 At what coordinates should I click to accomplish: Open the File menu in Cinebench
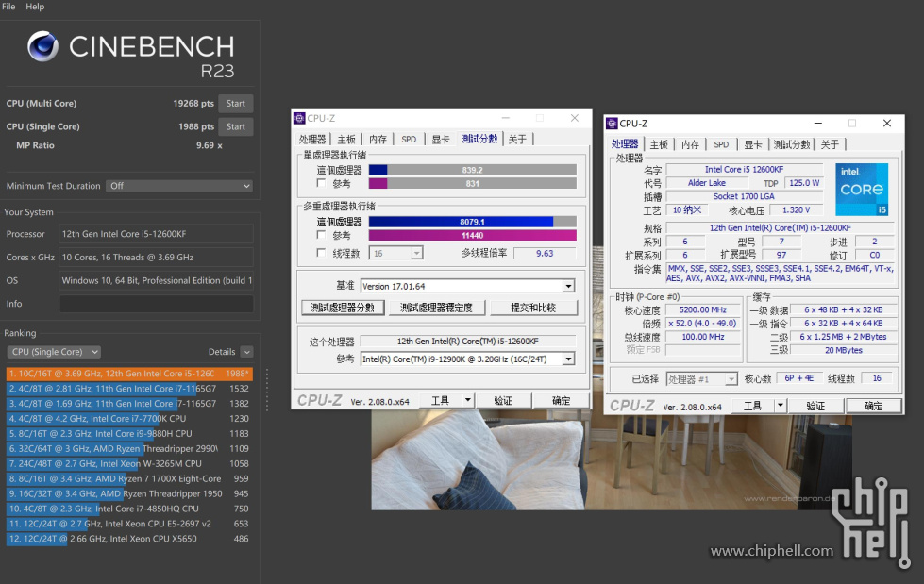[x=8, y=7]
